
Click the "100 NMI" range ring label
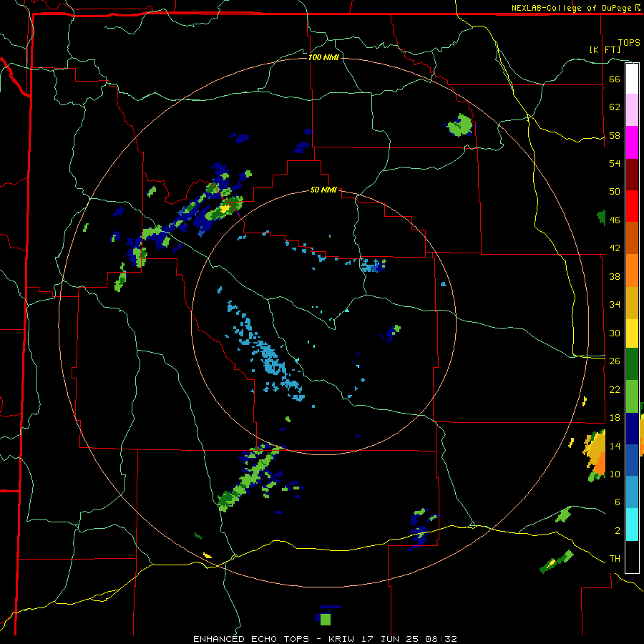[x=323, y=57]
